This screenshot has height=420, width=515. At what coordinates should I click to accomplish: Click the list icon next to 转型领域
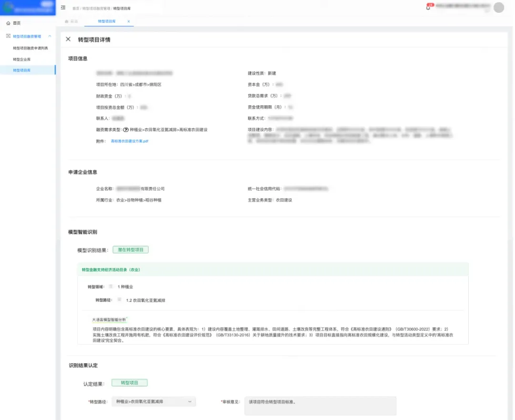coord(111,287)
